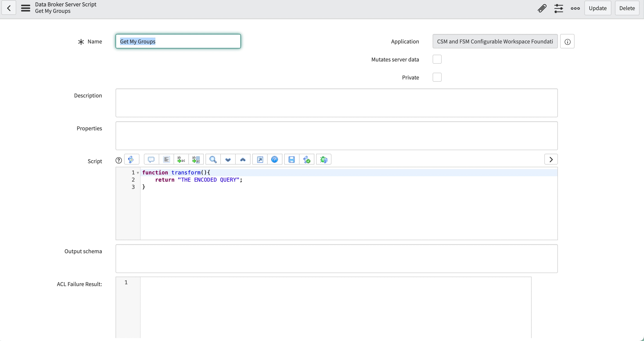Collapse function transform fold arrow on line 1

(x=138, y=173)
